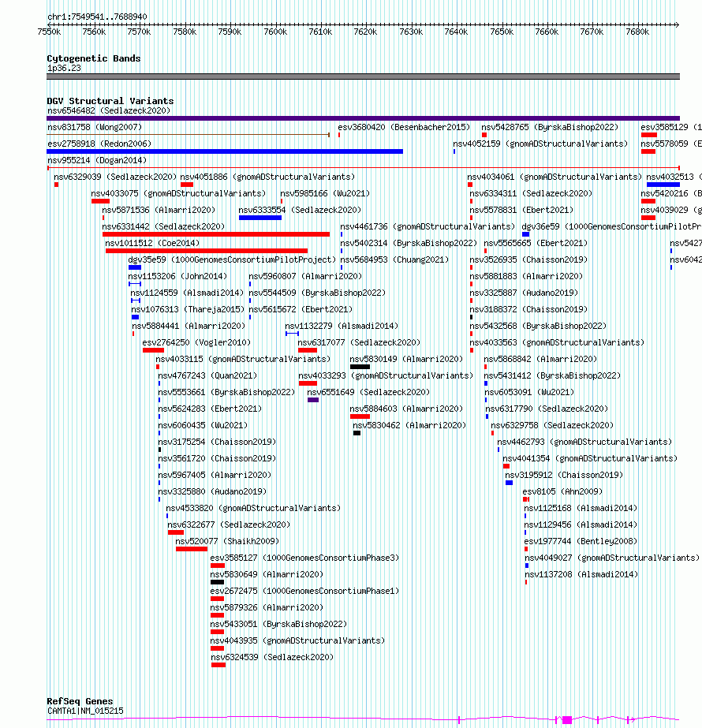The height and width of the screenshot is (728, 702).
Task: Click the Cytogenetic Bands track title
Action: pos(94,58)
